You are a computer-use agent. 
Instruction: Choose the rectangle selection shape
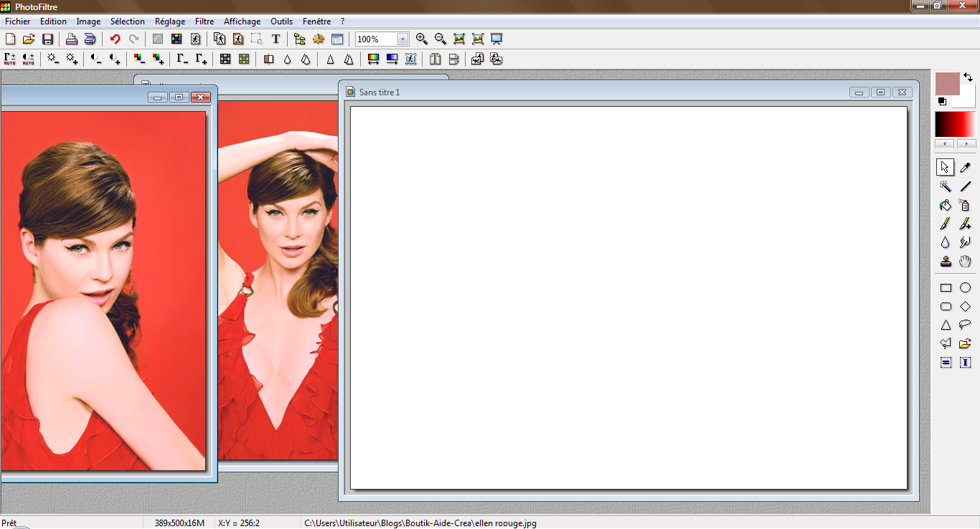pos(946,288)
